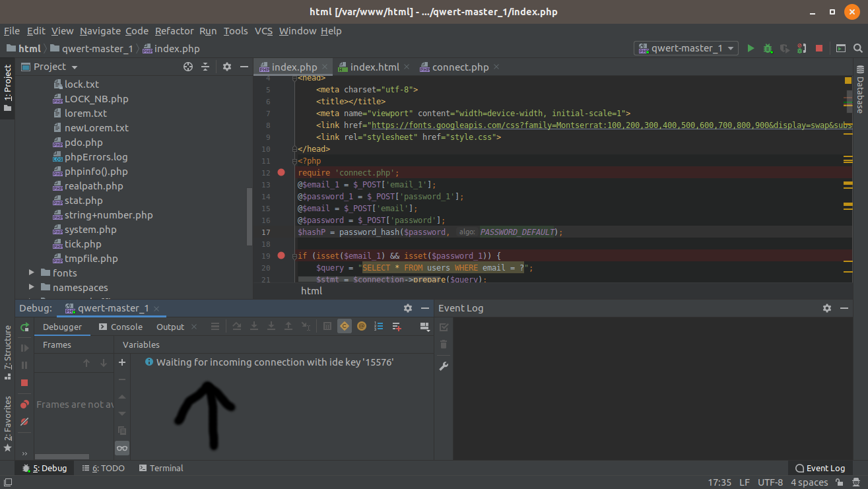Screen dimensions: 868x489
Task: Open the TODO tool window
Action: click(x=104, y=468)
